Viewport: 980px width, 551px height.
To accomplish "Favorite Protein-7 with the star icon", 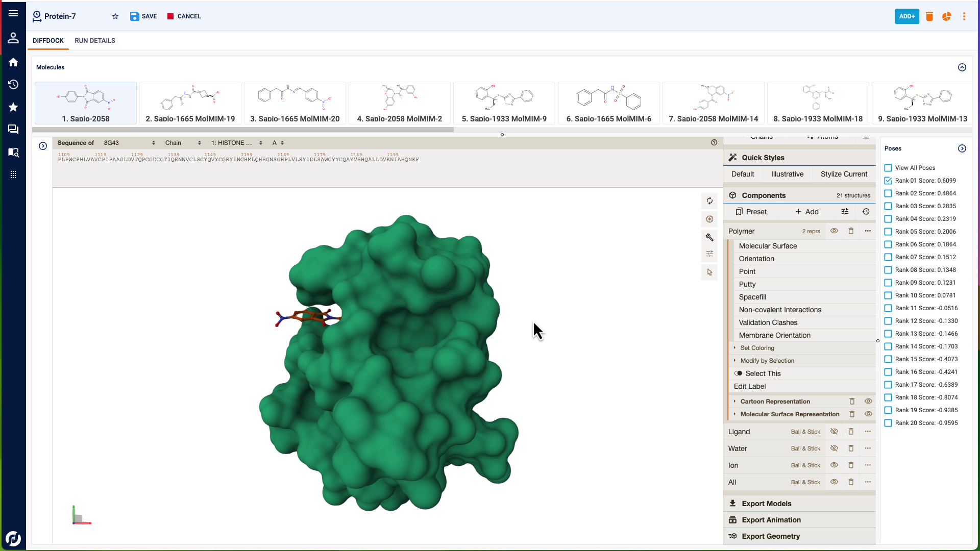I will pyautogui.click(x=115, y=16).
